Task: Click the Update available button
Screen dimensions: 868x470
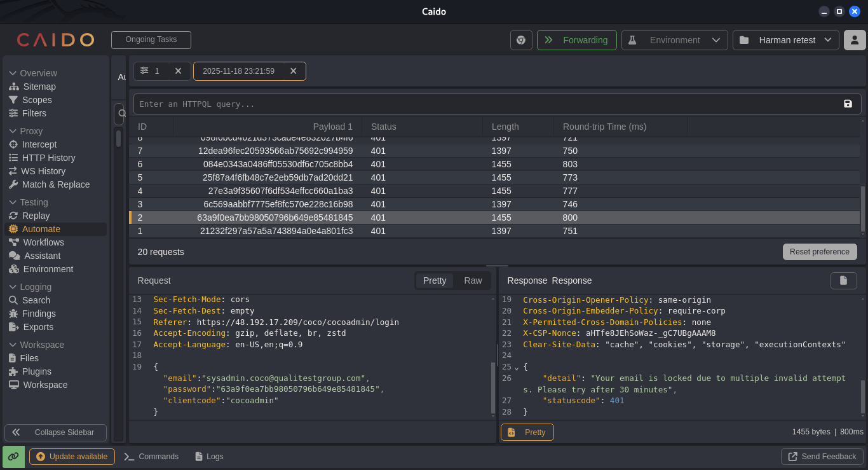Action: [x=72, y=457]
